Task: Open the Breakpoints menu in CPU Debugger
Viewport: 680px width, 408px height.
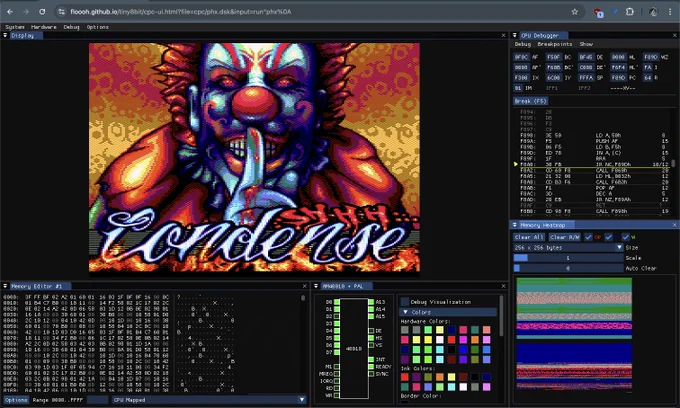Action: click(555, 44)
